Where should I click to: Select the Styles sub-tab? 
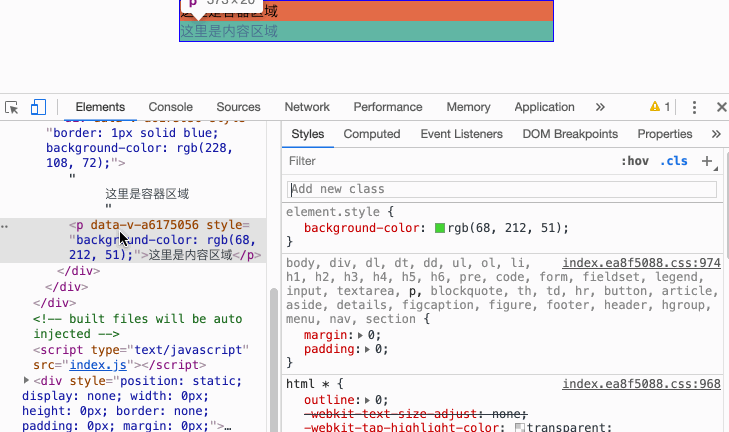pos(308,134)
